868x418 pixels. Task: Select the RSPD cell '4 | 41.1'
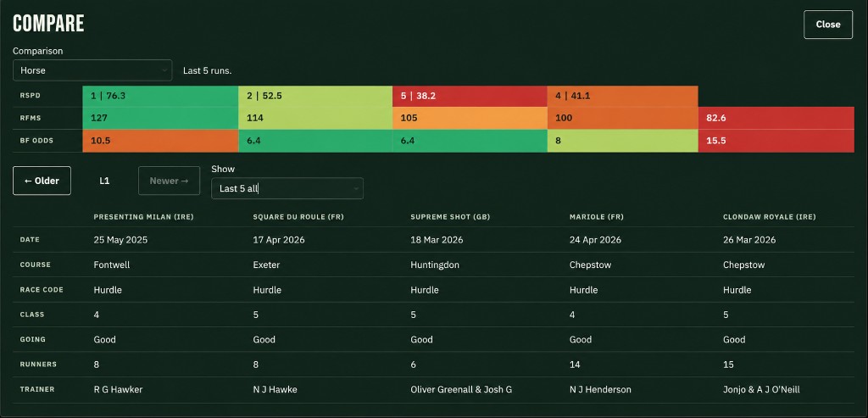[x=623, y=96]
